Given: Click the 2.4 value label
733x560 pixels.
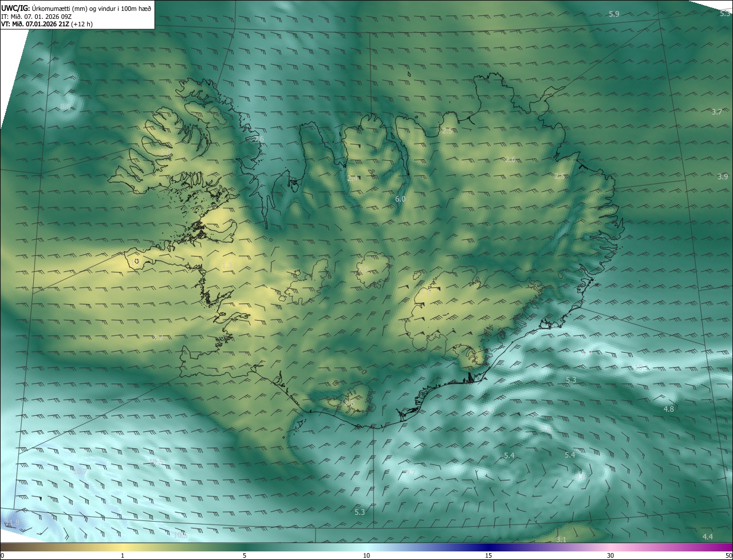Looking at the screenshot, I should click(353, 178).
